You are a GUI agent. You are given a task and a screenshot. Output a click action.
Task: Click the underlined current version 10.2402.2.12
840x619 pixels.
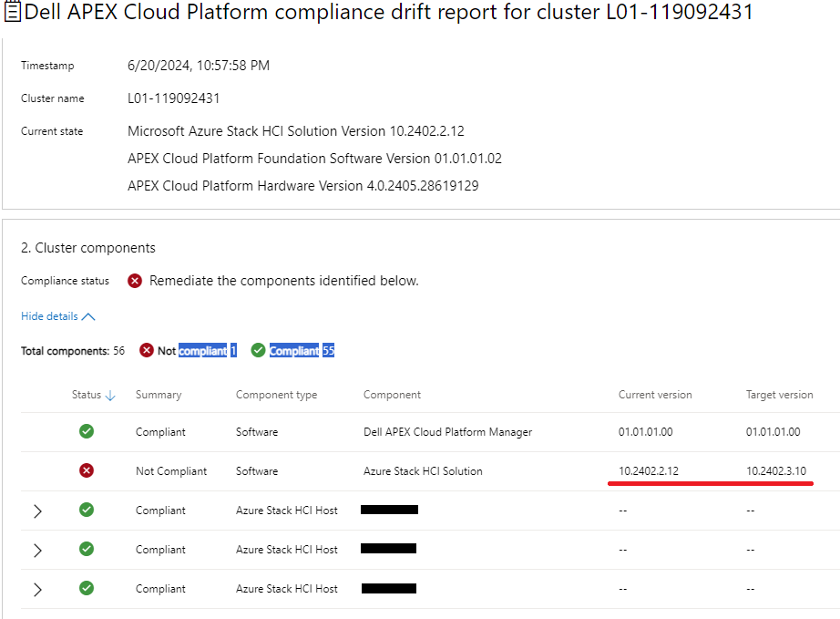click(x=649, y=470)
